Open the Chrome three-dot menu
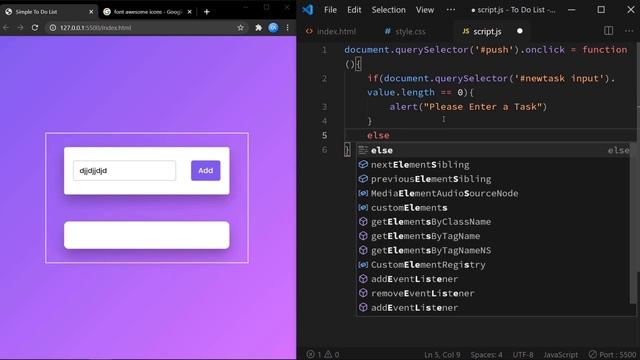The image size is (640, 360). [x=287, y=27]
